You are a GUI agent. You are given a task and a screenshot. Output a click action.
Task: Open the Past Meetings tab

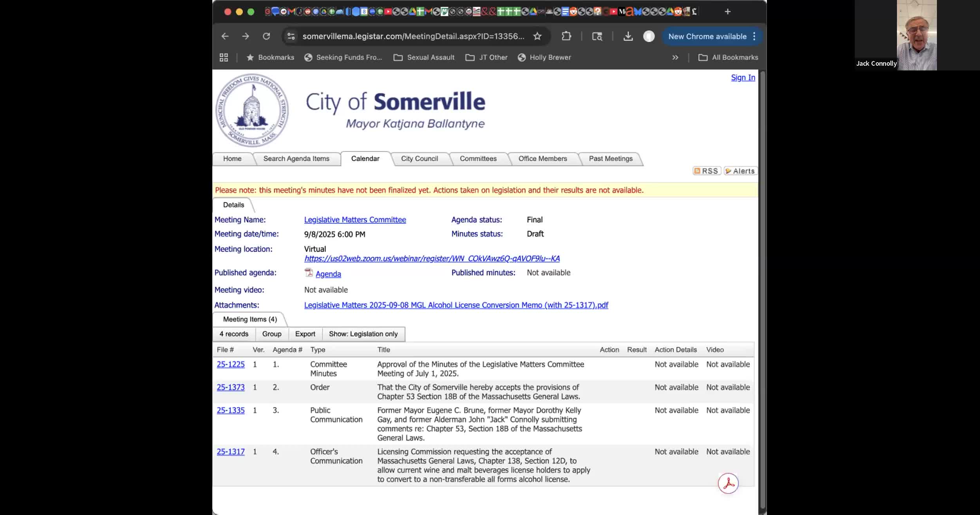tap(611, 158)
